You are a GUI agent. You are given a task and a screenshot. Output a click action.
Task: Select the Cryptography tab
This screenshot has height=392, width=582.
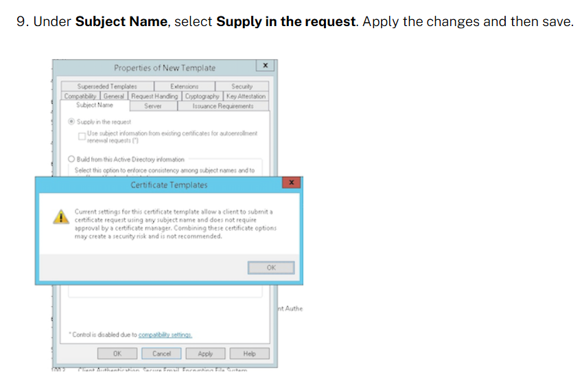[202, 96]
